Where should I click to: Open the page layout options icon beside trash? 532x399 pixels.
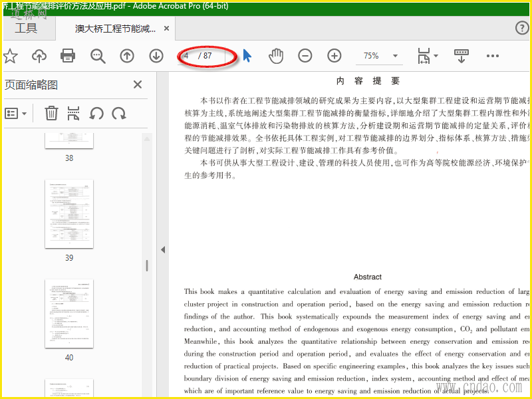[73, 113]
